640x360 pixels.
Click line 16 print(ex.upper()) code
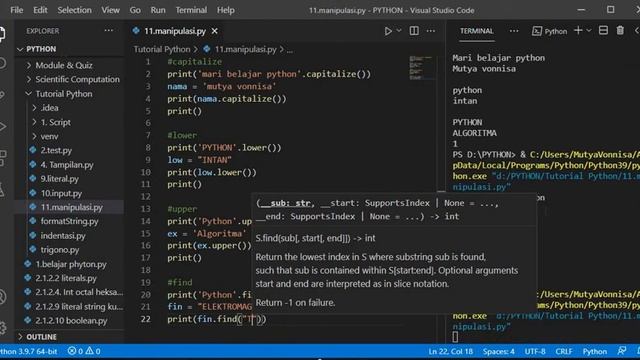click(209, 246)
